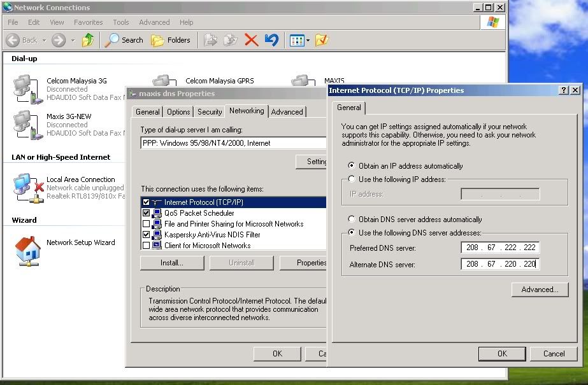
Task: Switch to Networking tab
Action: click(x=247, y=111)
